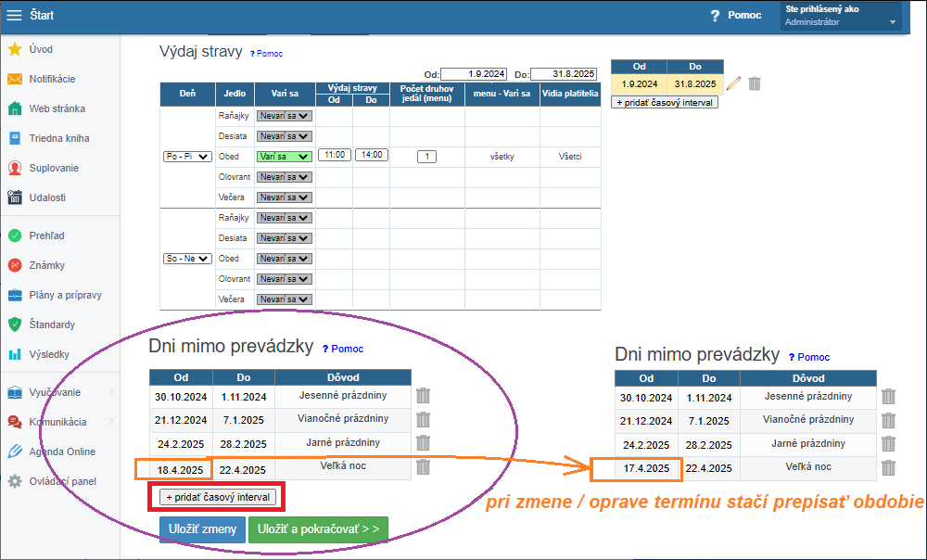Screen dimensions: 927x560
Task: Open Triedna kniha in the sidebar
Action: [x=58, y=138]
